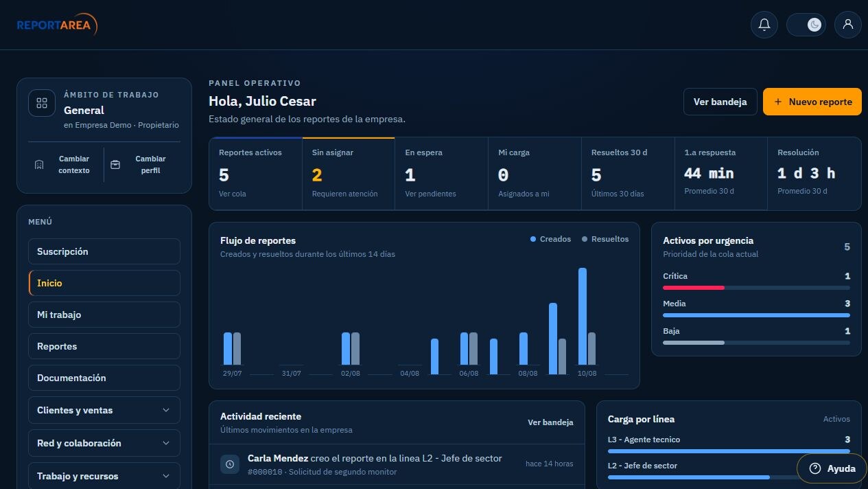Open the Ver bandeja button in the header
The image size is (868, 489).
(x=720, y=102)
